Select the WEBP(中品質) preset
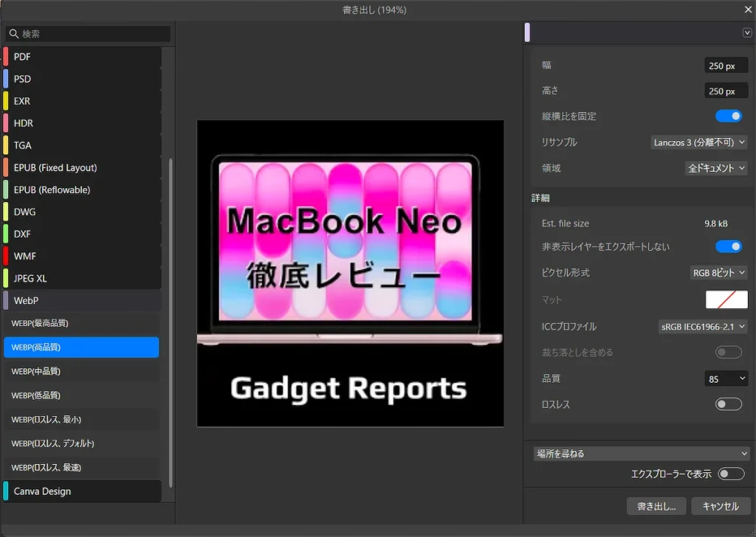 coord(81,371)
